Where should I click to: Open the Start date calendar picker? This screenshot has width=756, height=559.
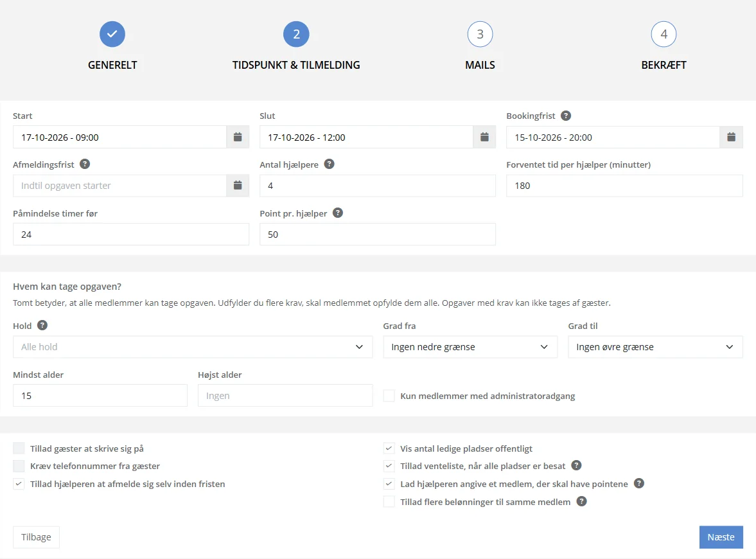(238, 138)
